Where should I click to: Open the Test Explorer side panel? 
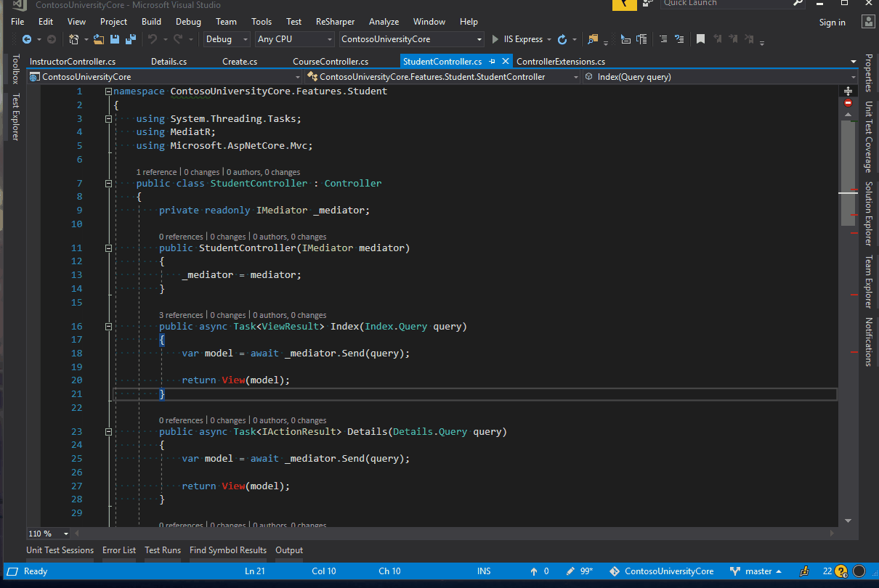(15, 116)
